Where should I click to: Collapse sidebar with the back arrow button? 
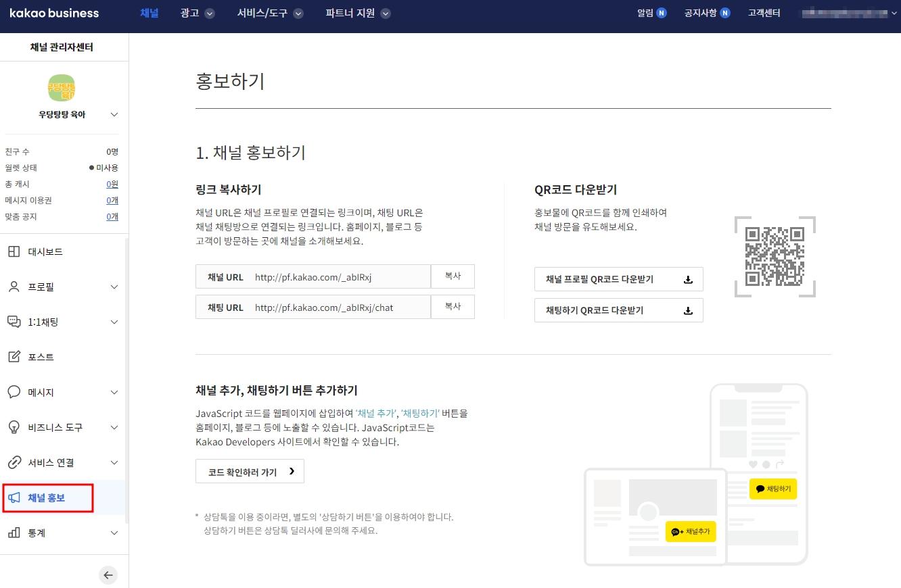[108, 575]
